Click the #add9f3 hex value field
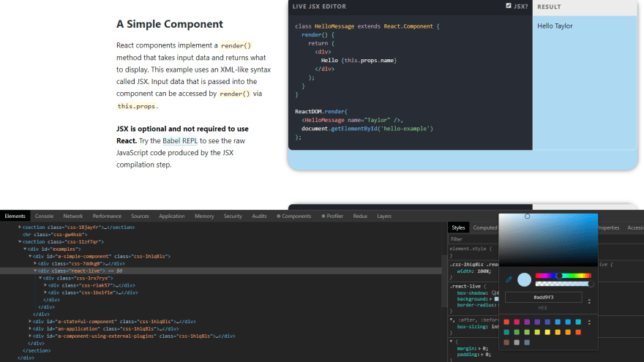 [x=543, y=297]
